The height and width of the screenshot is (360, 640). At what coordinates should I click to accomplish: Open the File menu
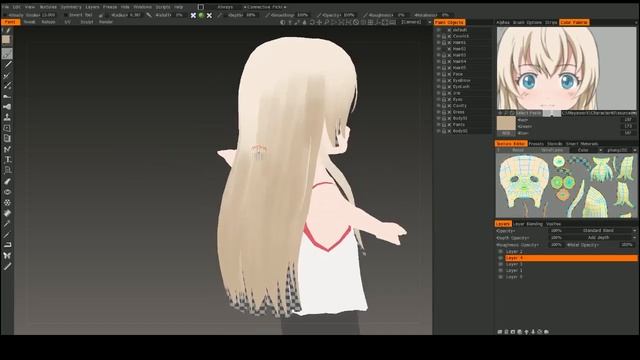pos(5,7)
